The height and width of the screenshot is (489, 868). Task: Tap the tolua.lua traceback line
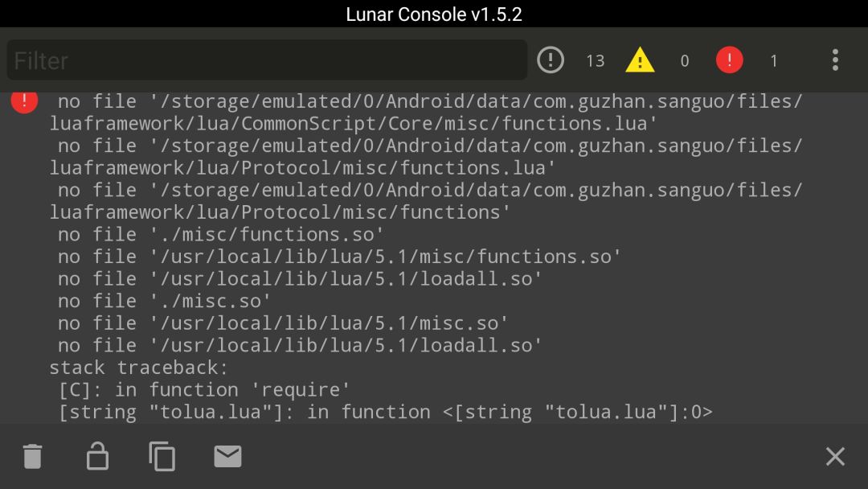tap(385, 412)
